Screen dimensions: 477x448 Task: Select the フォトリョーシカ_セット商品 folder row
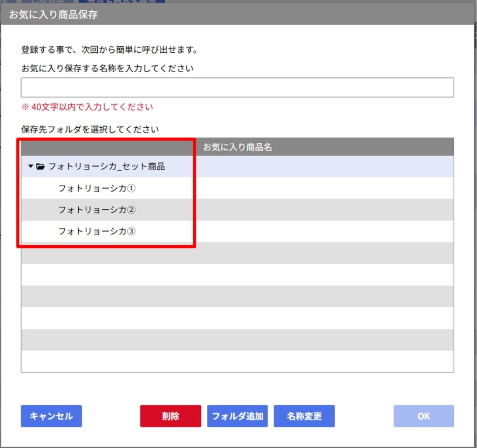pos(106,166)
